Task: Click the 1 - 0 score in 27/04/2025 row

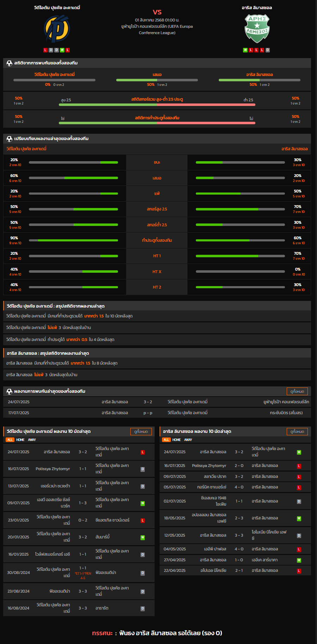Action: (x=239, y=560)
